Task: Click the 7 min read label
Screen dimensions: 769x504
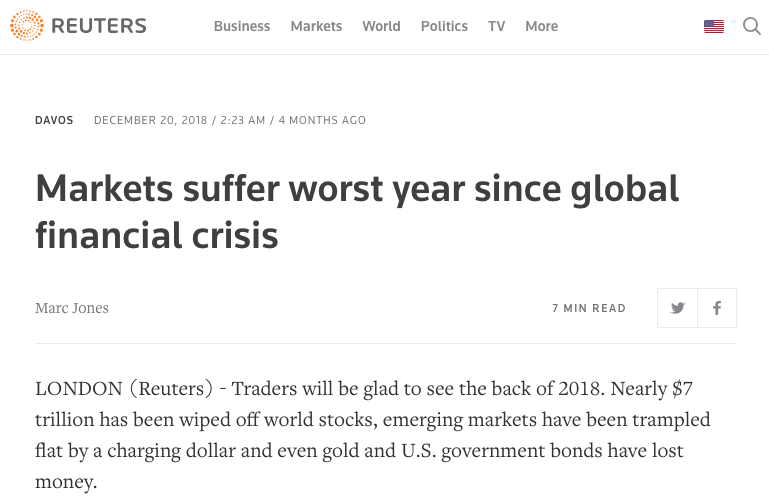Action: [589, 308]
